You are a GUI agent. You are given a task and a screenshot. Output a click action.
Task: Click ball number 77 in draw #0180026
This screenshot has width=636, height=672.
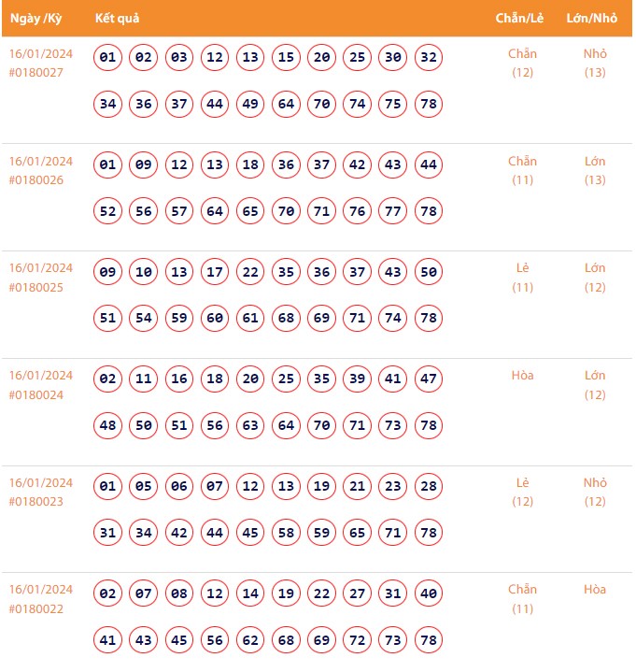393,211
